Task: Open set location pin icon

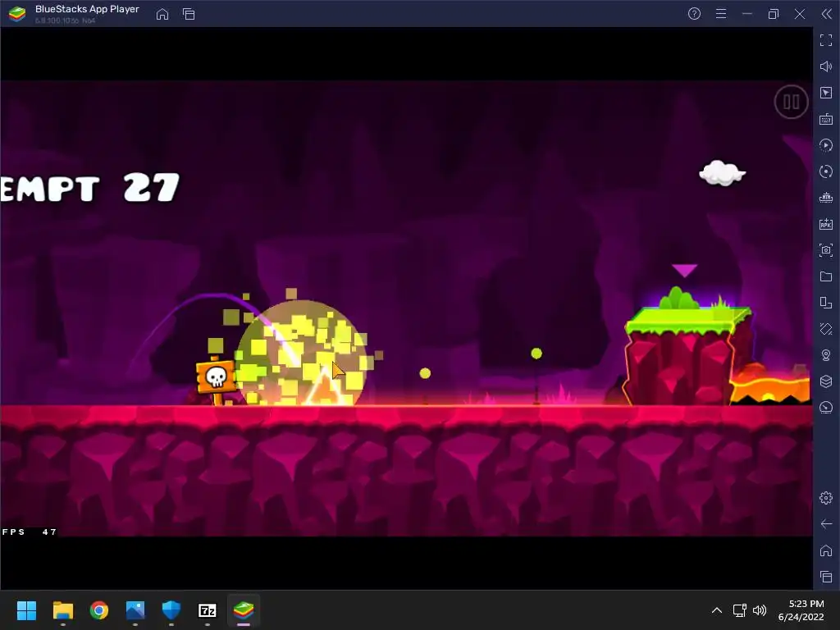Action: tap(826, 355)
